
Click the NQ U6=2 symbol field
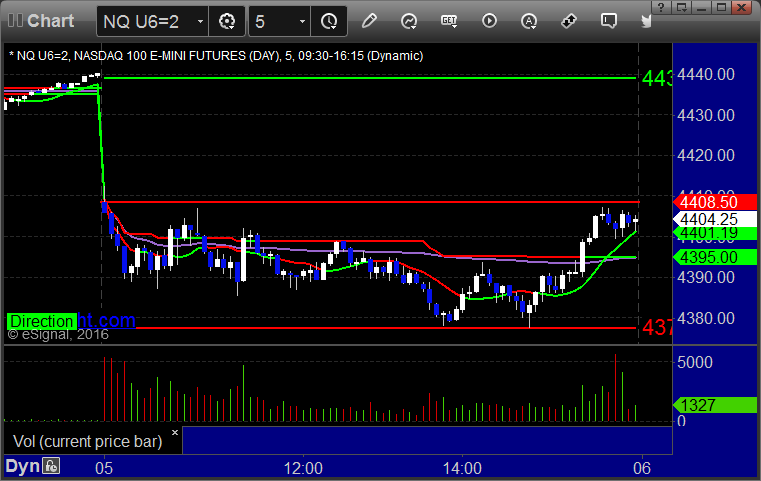click(x=152, y=21)
